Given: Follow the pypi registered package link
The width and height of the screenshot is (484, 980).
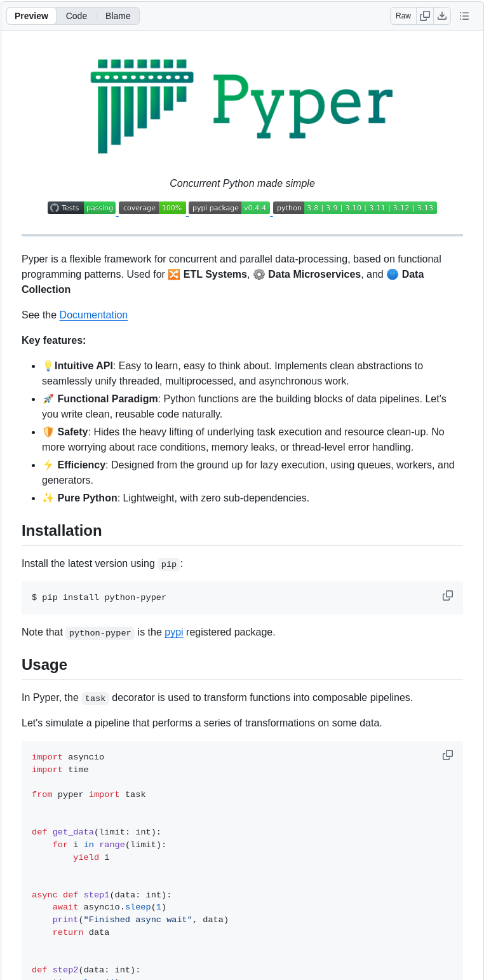Looking at the screenshot, I should pos(173,632).
